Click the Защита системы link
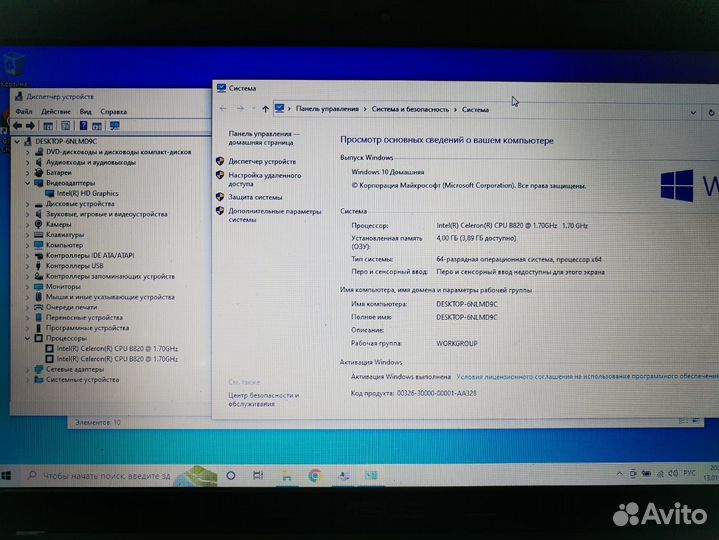 coord(254,197)
